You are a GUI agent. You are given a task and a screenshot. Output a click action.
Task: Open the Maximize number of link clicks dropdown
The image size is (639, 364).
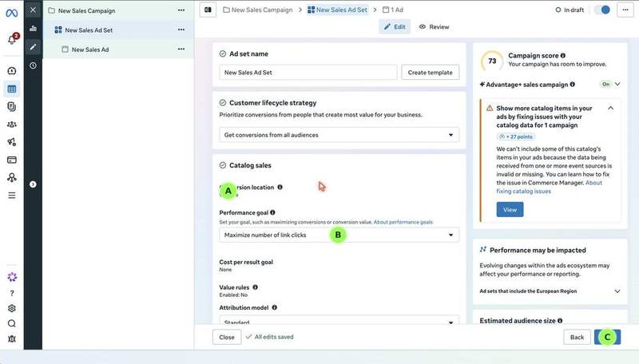(339, 235)
